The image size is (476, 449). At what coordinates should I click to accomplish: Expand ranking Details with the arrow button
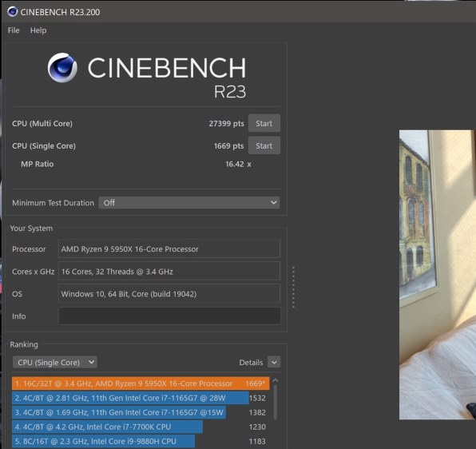[274, 362]
